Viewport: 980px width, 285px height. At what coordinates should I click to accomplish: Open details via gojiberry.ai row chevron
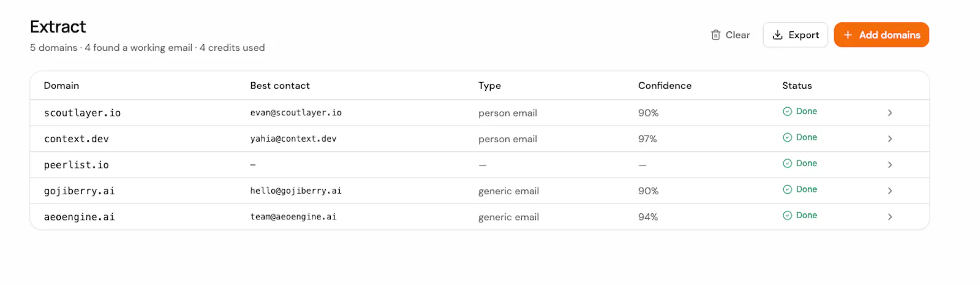point(890,191)
